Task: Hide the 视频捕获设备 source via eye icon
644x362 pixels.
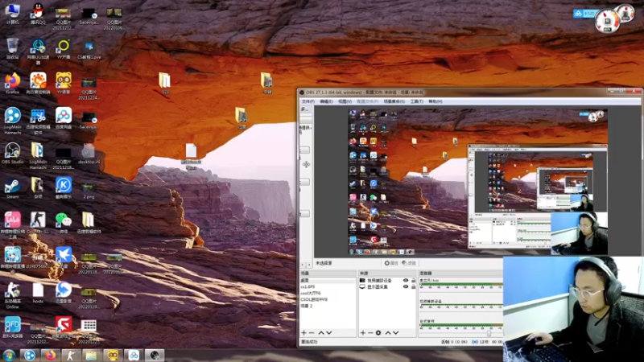Action: point(406,280)
